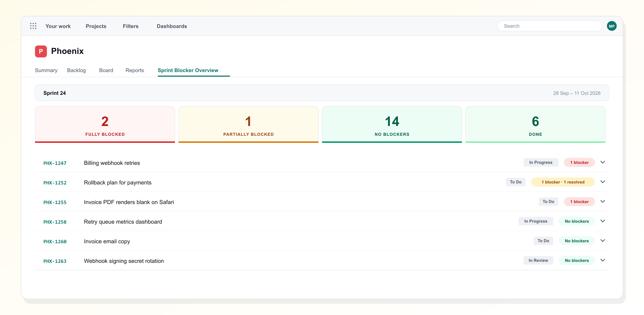The width and height of the screenshot is (644, 315).
Task: Expand the PHX-1247 row chevron
Action: 603,162
